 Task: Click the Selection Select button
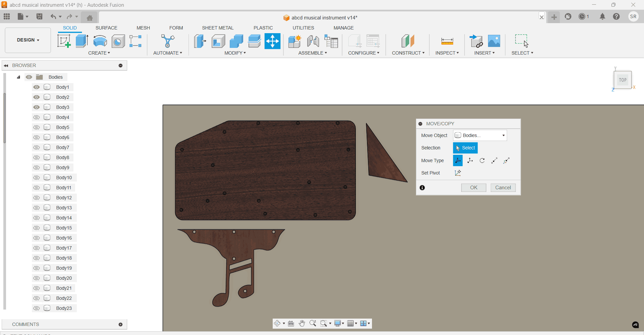(x=465, y=148)
